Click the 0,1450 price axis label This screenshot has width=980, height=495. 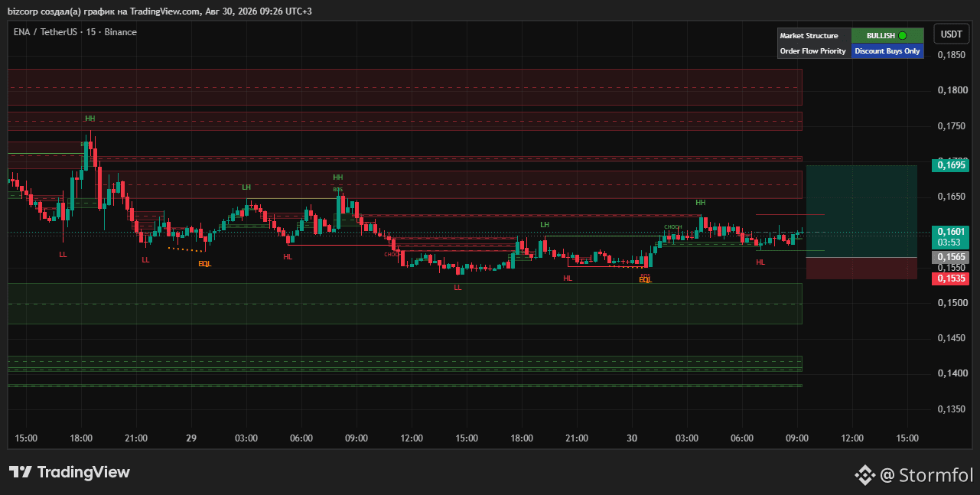click(x=952, y=338)
